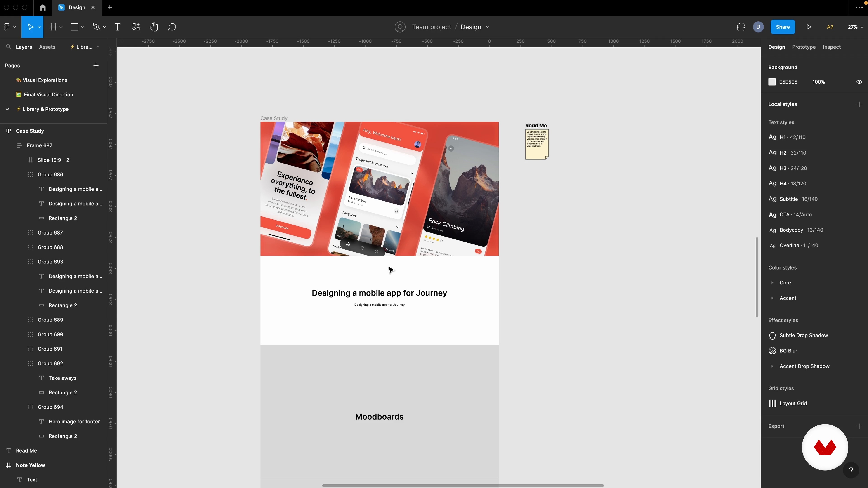Collapse the pages list chevron
The width and height of the screenshot is (868, 488).
(x=98, y=47)
